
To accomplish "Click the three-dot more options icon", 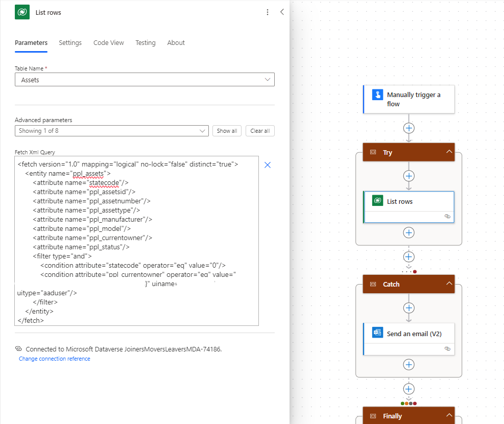I will pyautogui.click(x=268, y=12).
